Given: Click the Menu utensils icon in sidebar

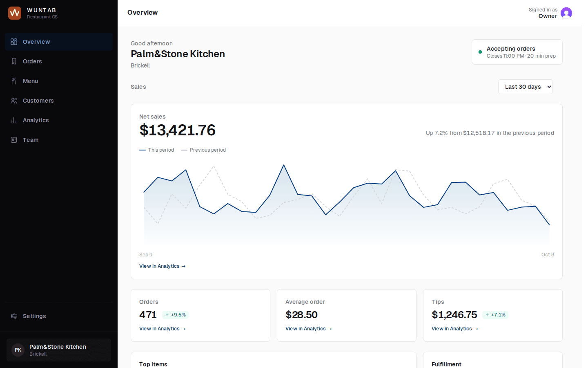Looking at the screenshot, I should (14, 81).
